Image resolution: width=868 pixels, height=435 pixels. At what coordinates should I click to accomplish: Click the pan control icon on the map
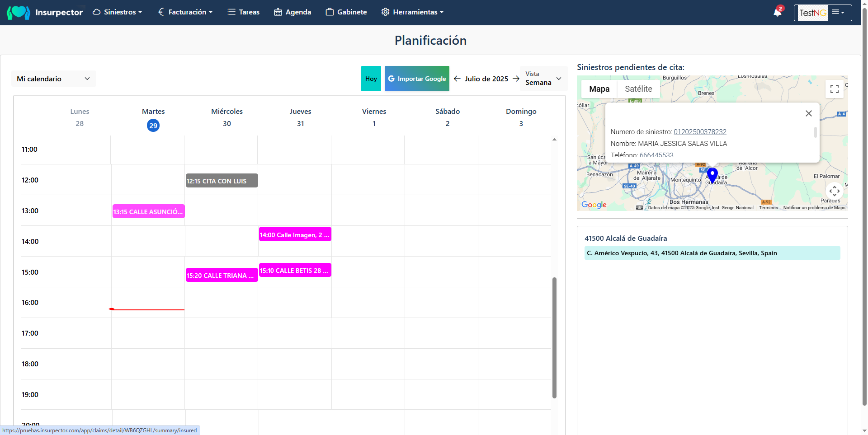pyautogui.click(x=834, y=191)
